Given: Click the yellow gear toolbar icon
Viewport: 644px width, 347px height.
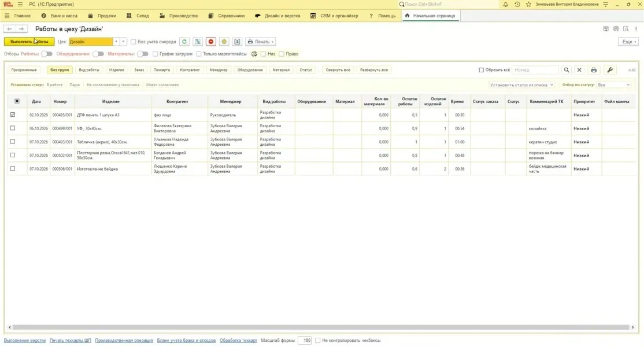Looking at the screenshot, I should tap(224, 42).
